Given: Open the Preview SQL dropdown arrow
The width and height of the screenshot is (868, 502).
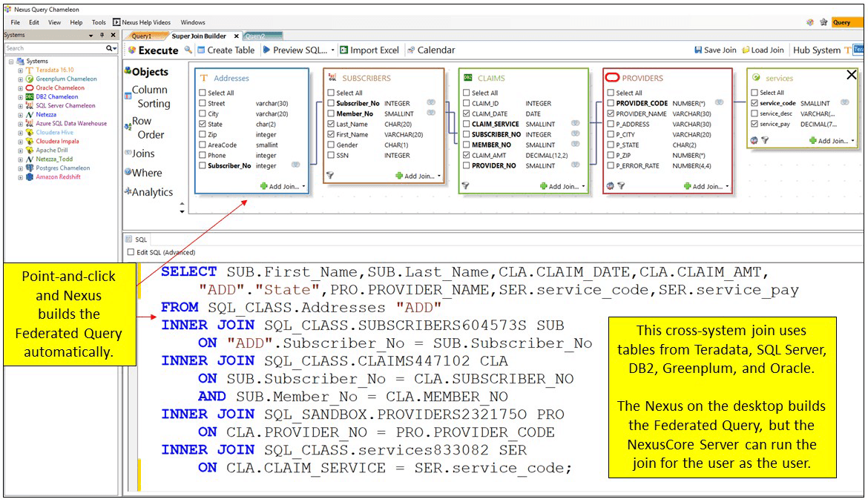Looking at the screenshot, I should (332, 50).
